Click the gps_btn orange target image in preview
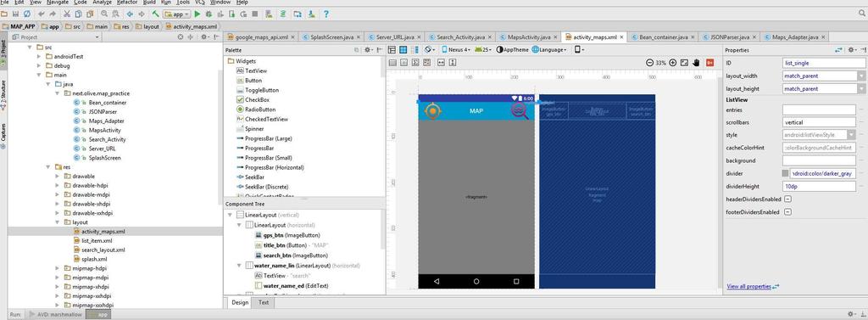 point(433,110)
